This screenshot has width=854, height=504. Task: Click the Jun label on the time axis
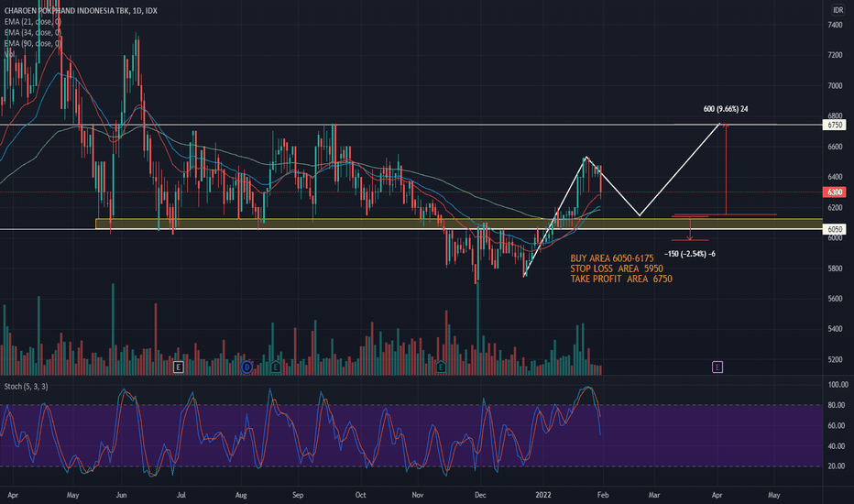[122, 495]
